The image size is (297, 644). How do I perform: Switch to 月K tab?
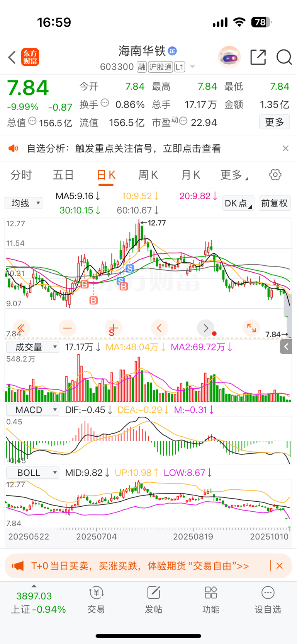(191, 175)
